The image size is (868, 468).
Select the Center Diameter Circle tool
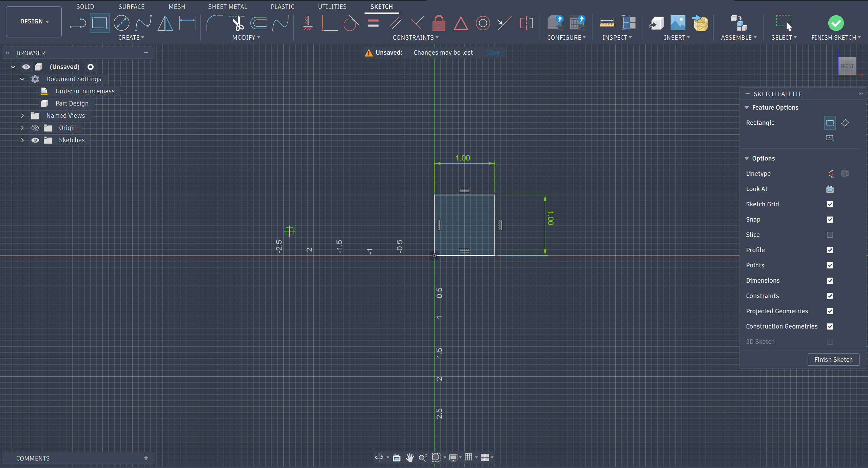tap(121, 23)
